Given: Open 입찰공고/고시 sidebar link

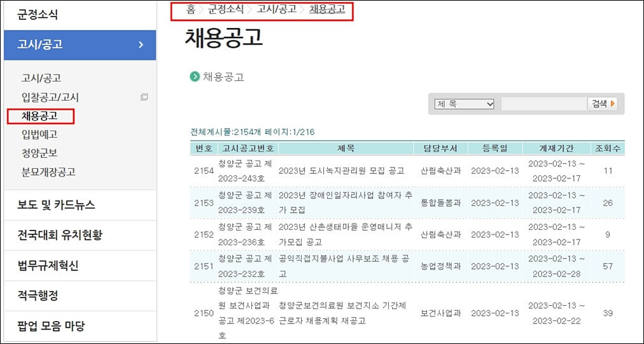Looking at the screenshot, I should [x=50, y=97].
